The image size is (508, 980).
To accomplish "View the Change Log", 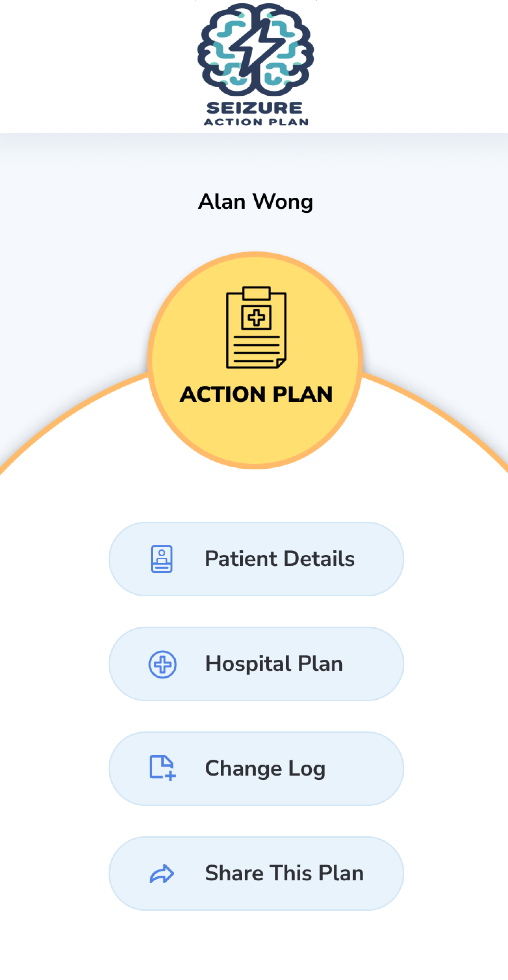I will (x=265, y=769).
